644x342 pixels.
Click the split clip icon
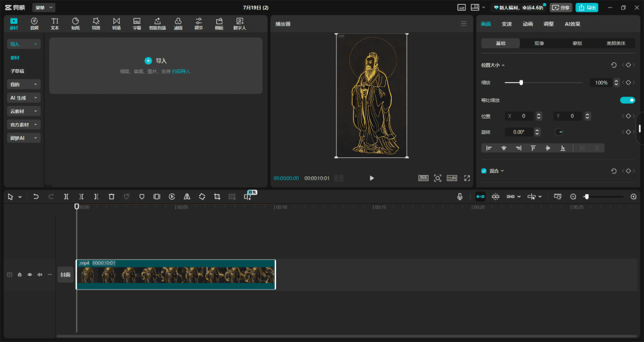pos(66,197)
